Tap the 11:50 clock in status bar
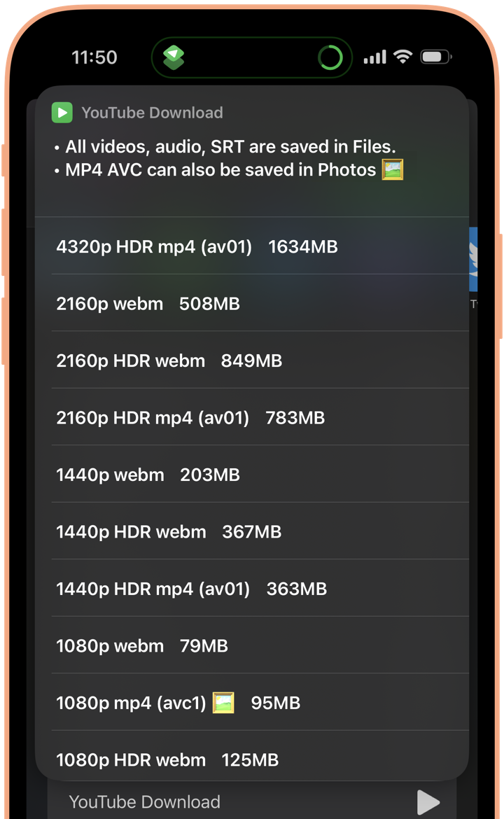Screen dimensions: 504x819 (94, 57)
